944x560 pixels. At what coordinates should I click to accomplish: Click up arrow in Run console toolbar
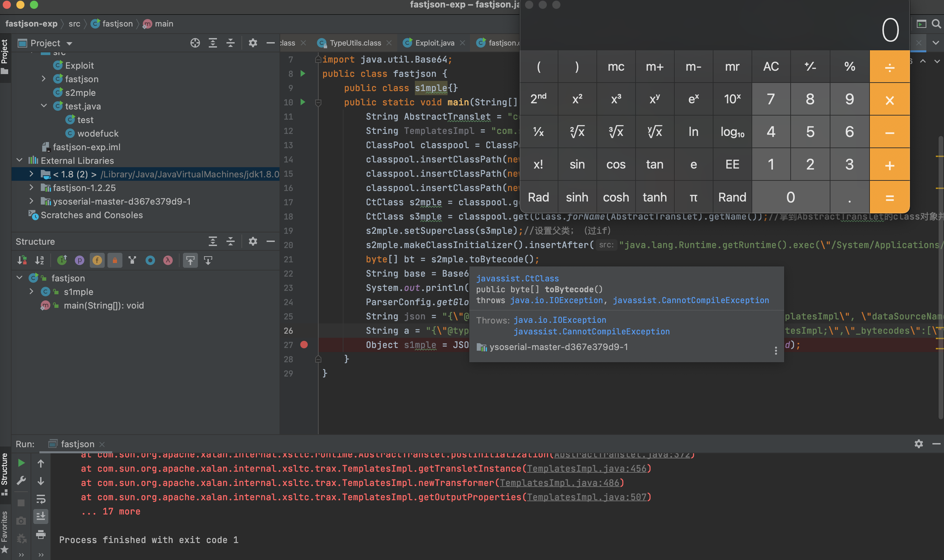(41, 463)
